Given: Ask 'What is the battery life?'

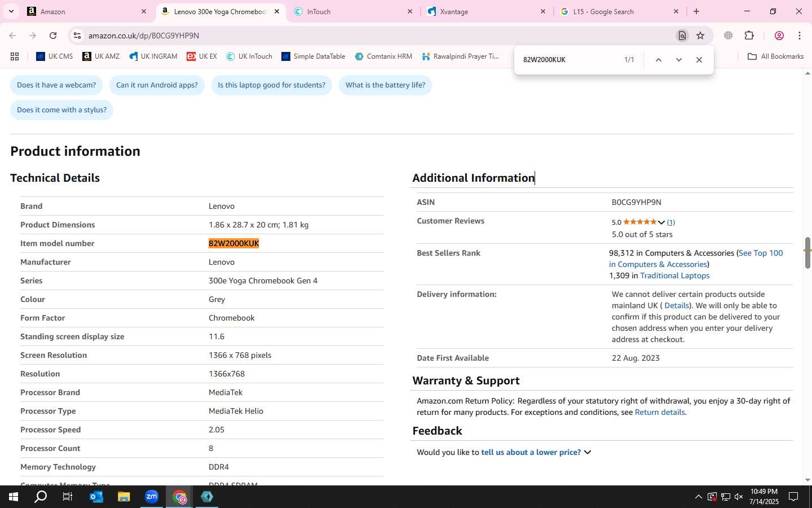Looking at the screenshot, I should pyautogui.click(x=385, y=85).
